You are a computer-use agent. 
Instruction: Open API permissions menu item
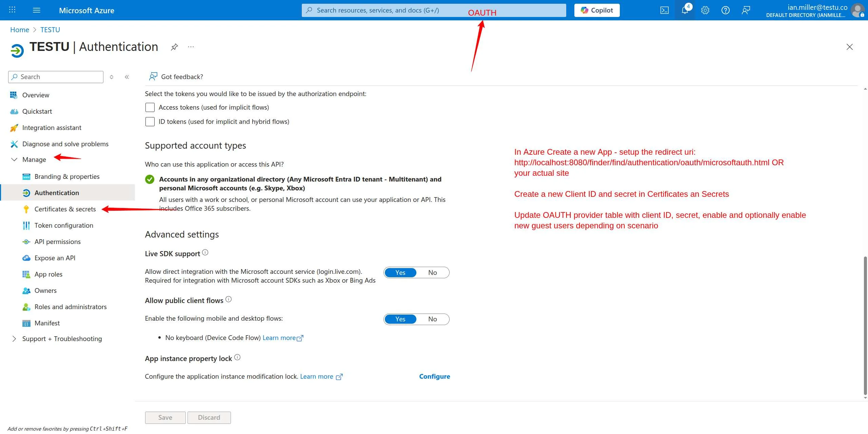coord(58,242)
